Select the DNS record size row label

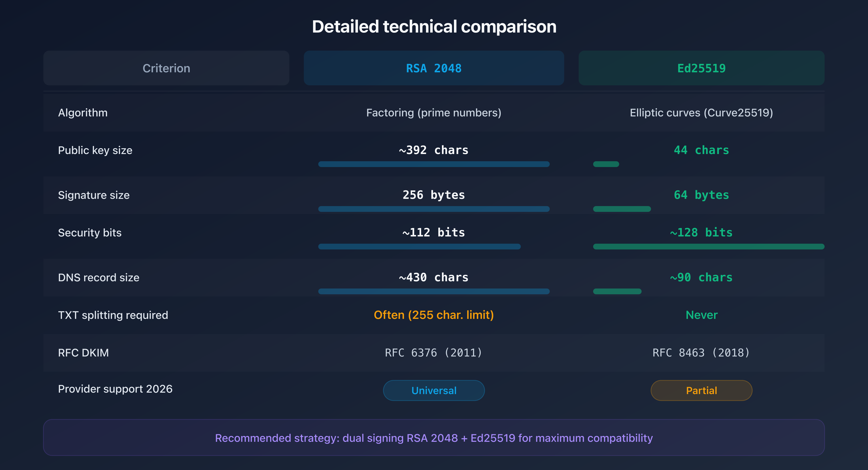pos(98,277)
